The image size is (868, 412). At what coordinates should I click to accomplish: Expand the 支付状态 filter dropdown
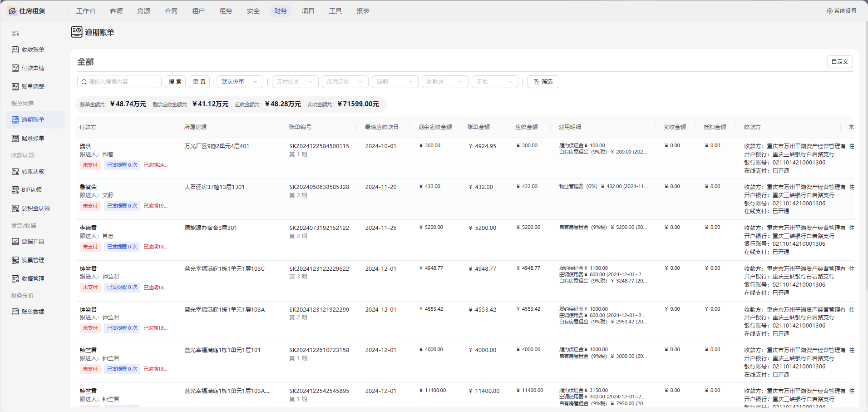[x=295, y=82]
